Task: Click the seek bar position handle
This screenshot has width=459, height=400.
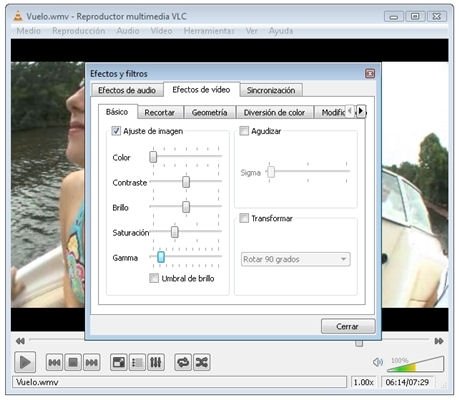Action: pyautogui.click(x=359, y=343)
